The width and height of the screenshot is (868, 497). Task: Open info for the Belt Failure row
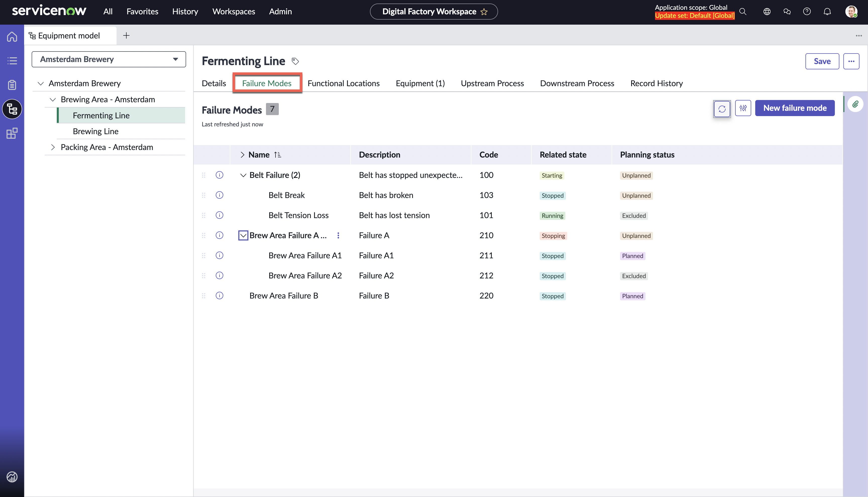(x=220, y=175)
